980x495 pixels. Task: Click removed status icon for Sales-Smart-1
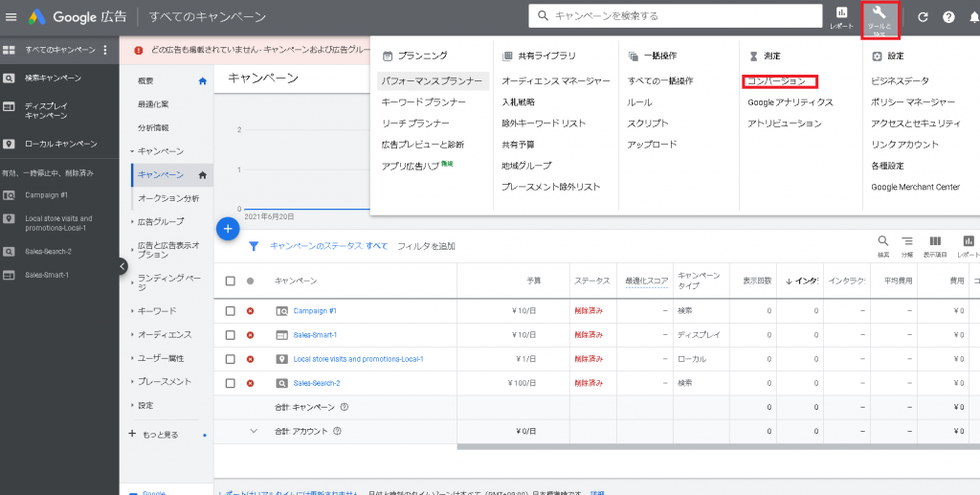pyautogui.click(x=250, y=335)
